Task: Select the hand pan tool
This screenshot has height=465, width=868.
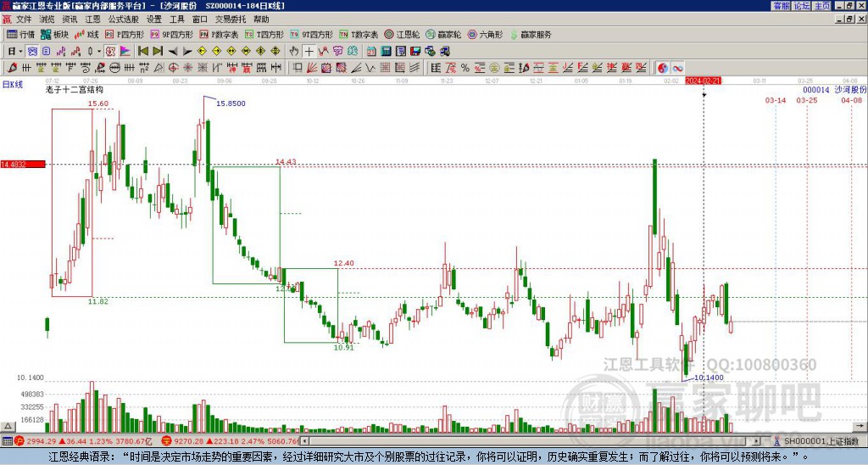Action: click(x=294, y=52)
